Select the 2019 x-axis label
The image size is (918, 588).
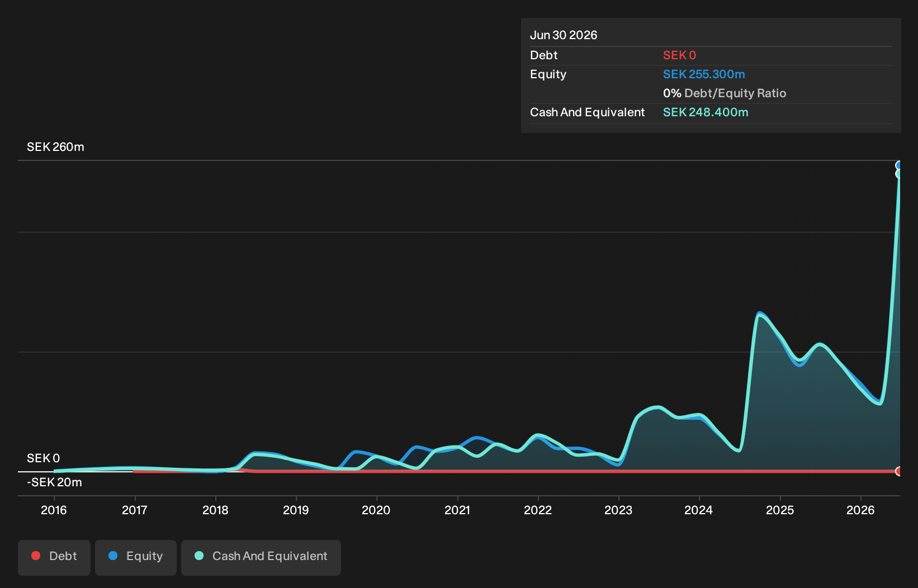click(296, 510)
